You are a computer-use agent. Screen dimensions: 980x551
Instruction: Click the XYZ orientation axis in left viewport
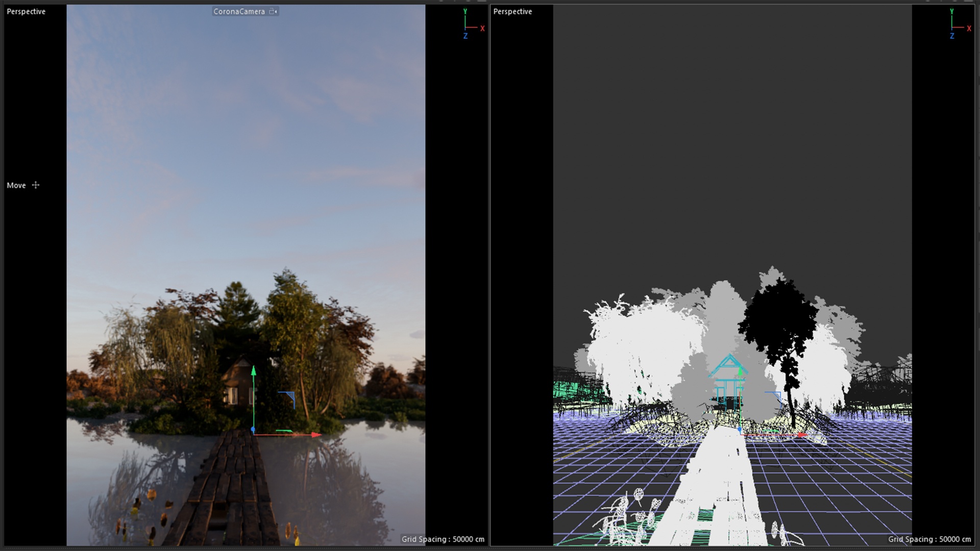[x=471, y=24]
